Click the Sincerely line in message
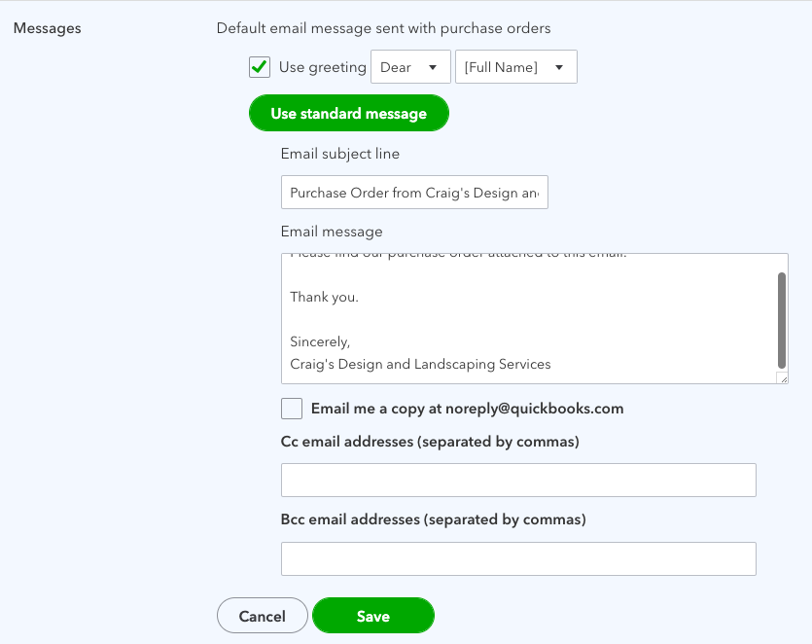The height and width of the screenshot is (644, 812). pos(320,341)
